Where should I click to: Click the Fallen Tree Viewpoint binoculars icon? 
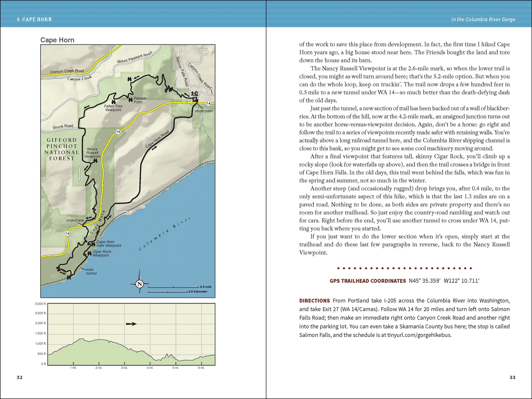pyautogui.click(x=113, y=102)
